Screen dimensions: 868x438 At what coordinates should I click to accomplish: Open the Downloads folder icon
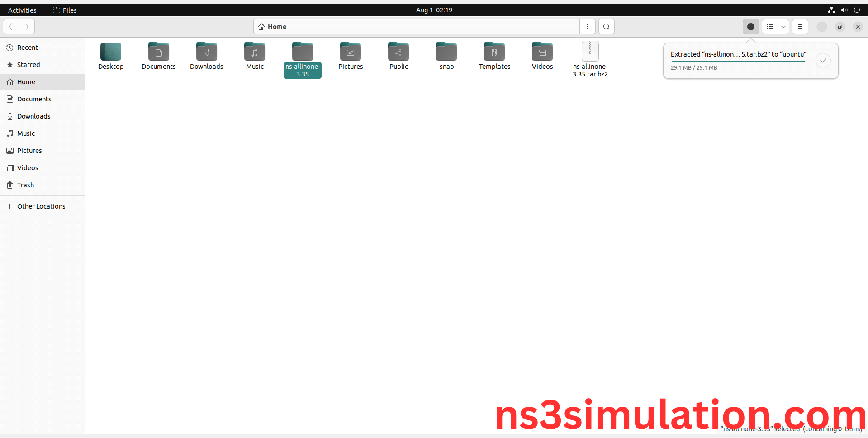206,51
